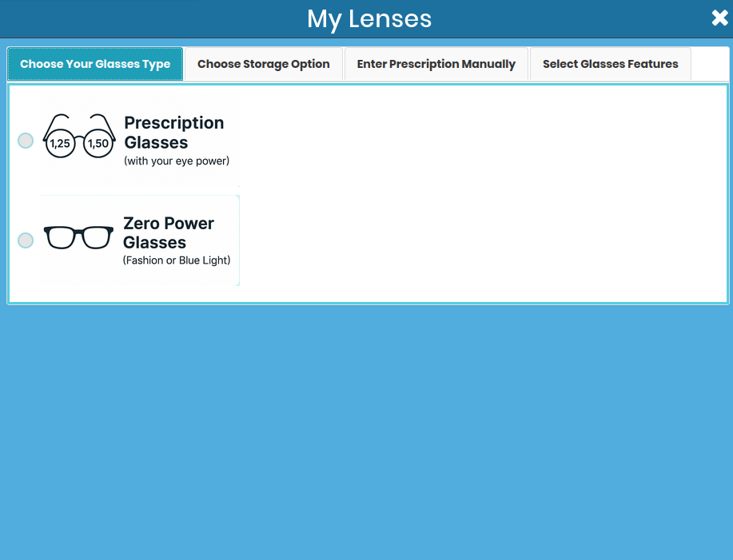The width and height of the screenshot is (733, 560).
Task: Click the "Fashion or Blue Light" caption
Action: tap(177, 260)
